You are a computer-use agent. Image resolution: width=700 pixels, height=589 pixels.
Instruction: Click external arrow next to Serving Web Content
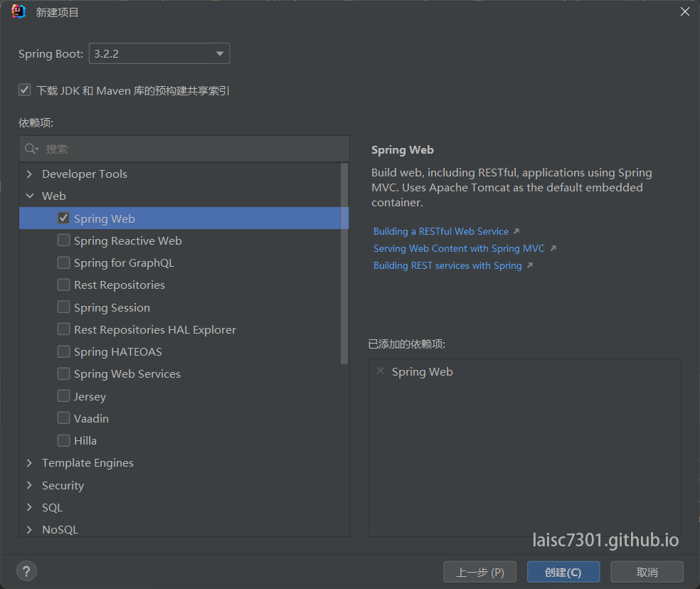click(553, 248)
